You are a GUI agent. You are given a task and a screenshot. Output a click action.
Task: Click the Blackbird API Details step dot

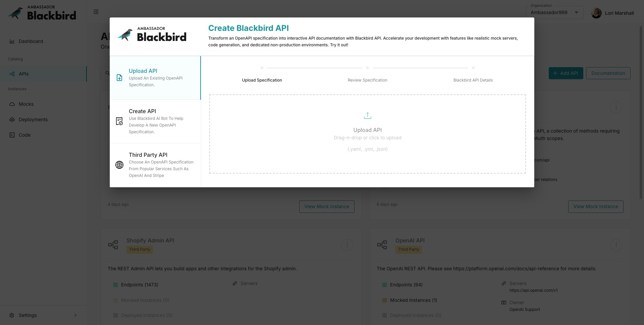point(473,68)
